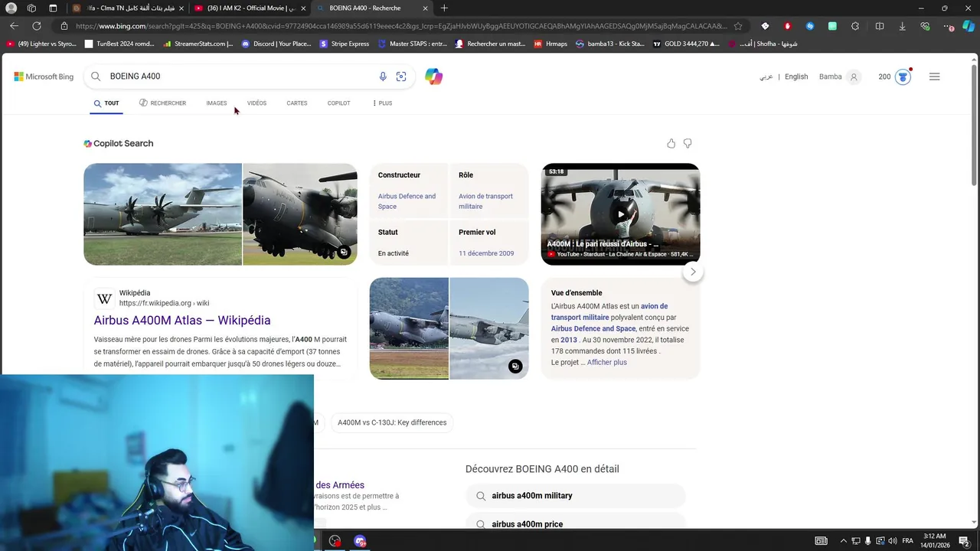Switch to COPILOT tab
Image resolution: width=980 pixels, height=551 pixels.
339,103
